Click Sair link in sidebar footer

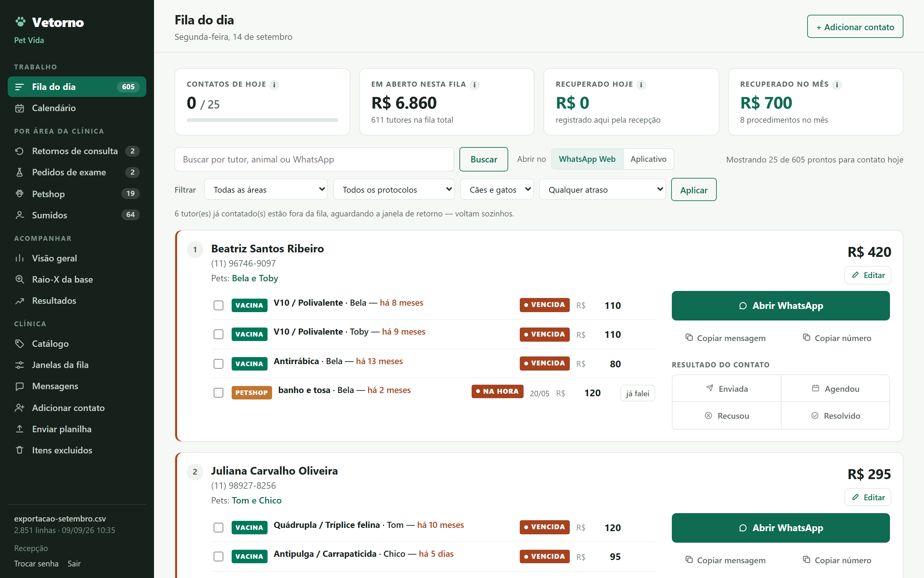pyautogui.click(x=74, y=564)
